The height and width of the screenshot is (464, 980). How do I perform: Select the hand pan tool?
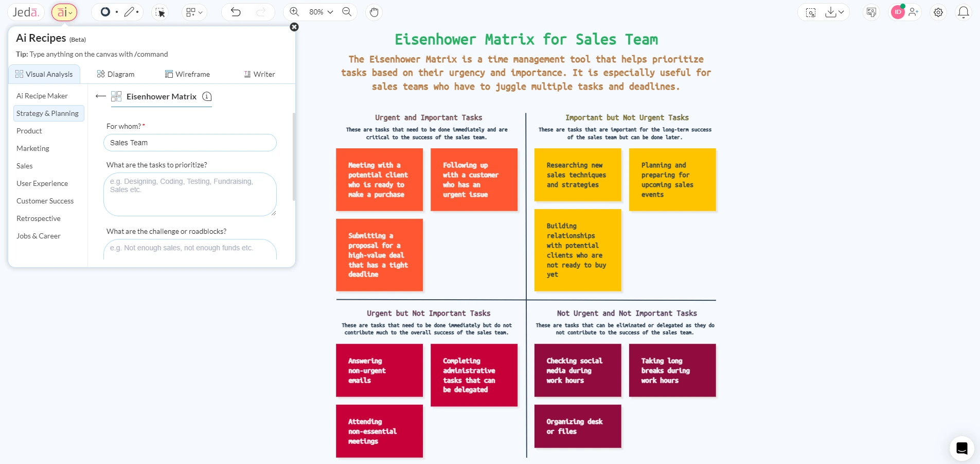[374, 12]
